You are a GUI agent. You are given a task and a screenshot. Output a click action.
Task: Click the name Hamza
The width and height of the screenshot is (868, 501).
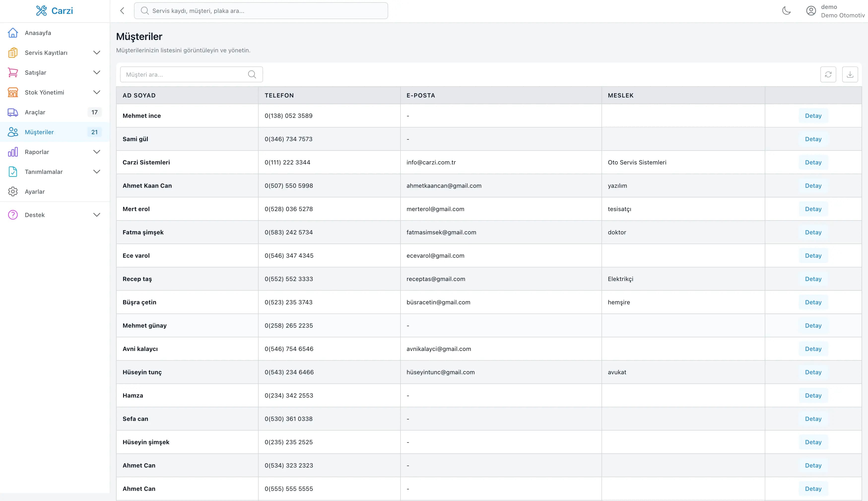coord(133,395)
